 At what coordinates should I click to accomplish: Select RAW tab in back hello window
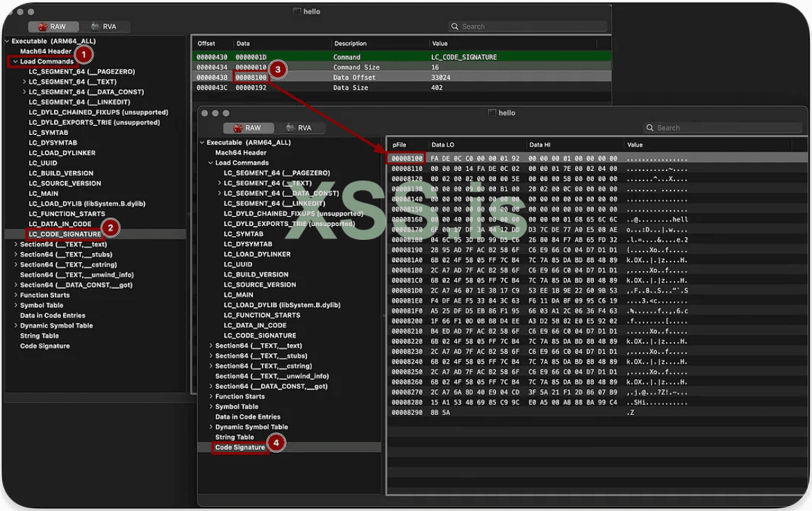pos(53,26)
